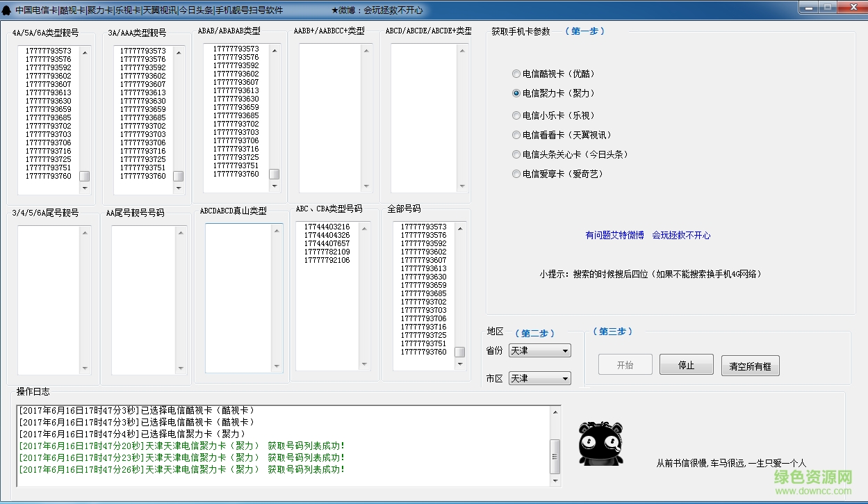868x504 pixels.
Task: Select the 电信看看卡（天翼视讯） radio option
Action: point(516,135)
